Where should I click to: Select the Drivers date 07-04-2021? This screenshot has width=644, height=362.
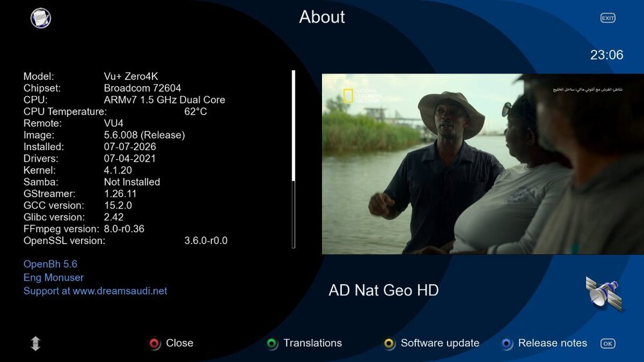coord(130,158)
